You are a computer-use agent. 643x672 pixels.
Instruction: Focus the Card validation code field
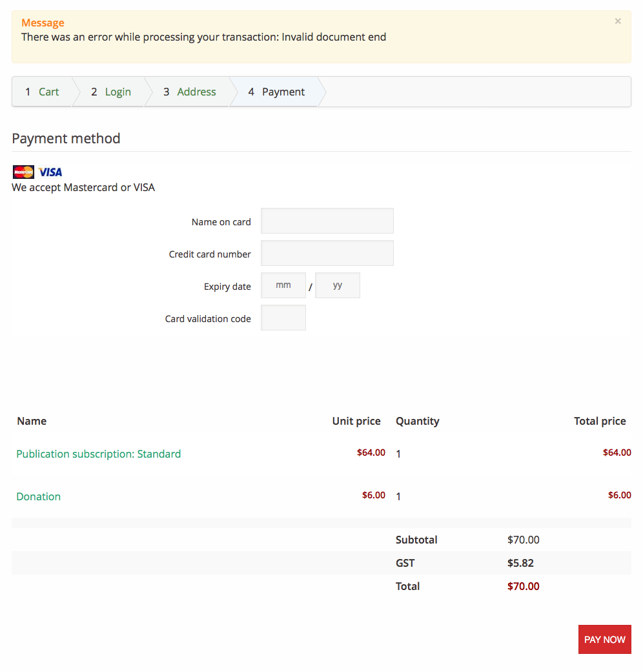click(283, 318)
